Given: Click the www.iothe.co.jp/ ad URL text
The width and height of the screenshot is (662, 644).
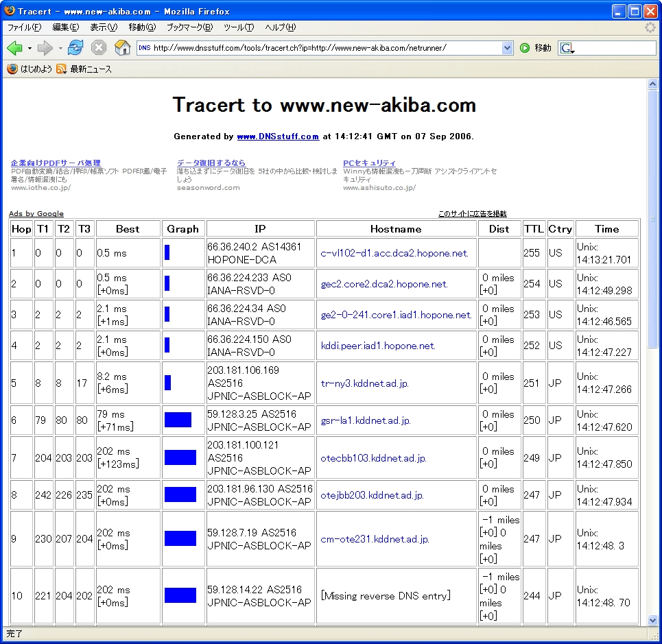Looking at the screenshot, I should coord(40,188).
